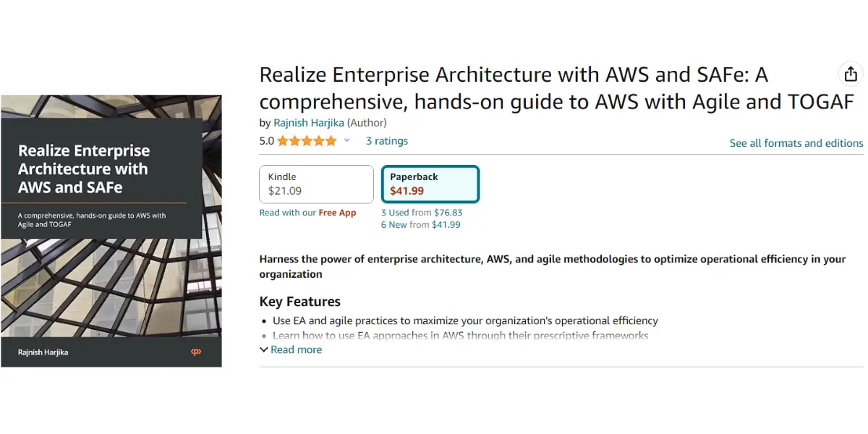Image resolution: width=868 pixels, height=434 pixels.
Task: Expand the Read more chevron
Action: 264,350
